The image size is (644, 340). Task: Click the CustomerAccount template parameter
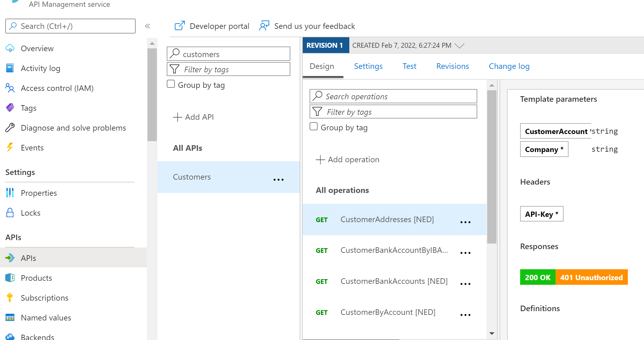pyautogui.click(x=556, y=131)
